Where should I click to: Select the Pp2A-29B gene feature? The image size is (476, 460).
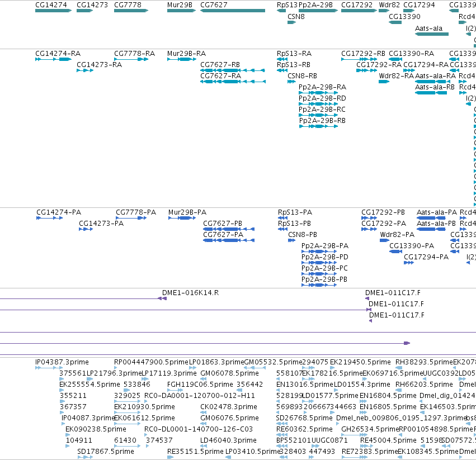pyautogui.click(x=318, y=11)
